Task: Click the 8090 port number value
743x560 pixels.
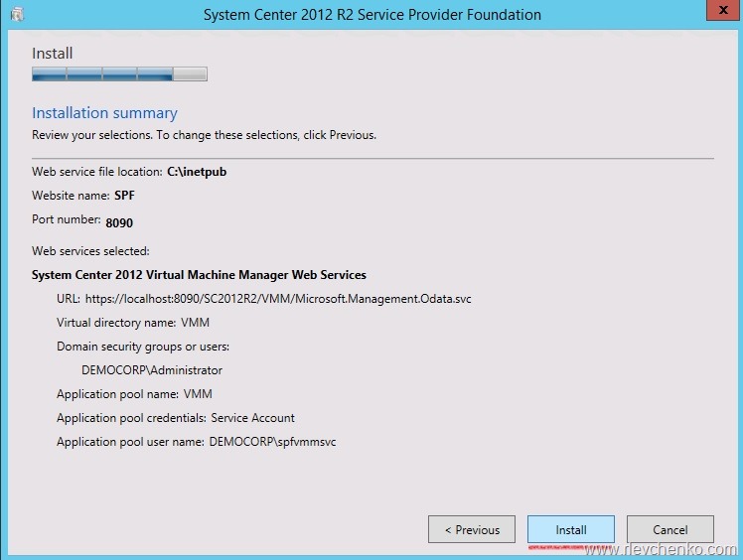Action: tap(119, 223)
